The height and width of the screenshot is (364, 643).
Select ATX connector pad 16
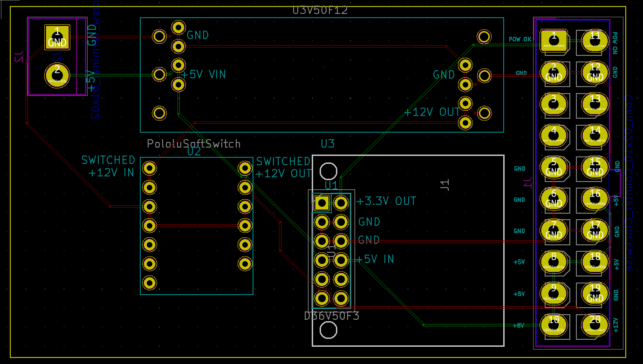tap(595, 198)
